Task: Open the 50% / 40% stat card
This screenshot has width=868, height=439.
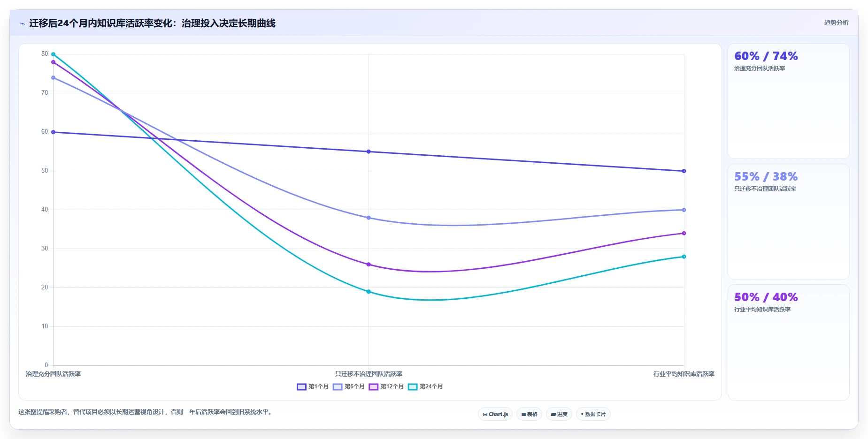Action: coord(788,342)
